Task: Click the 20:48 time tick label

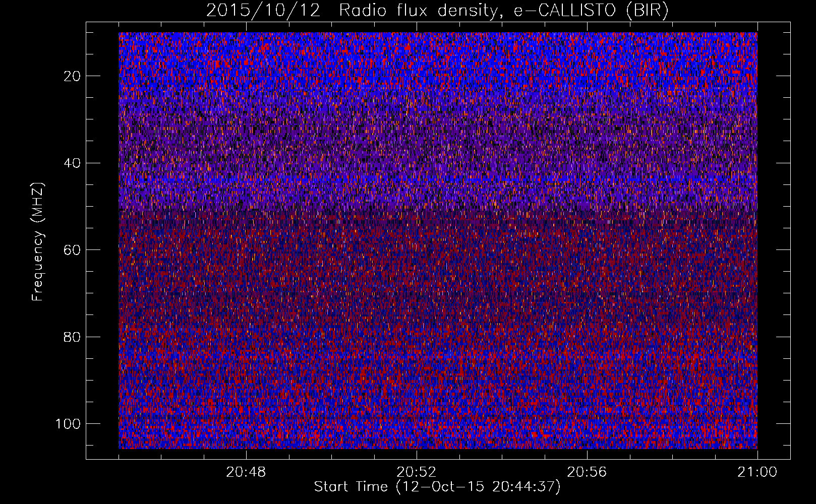Action: [246, 472]
